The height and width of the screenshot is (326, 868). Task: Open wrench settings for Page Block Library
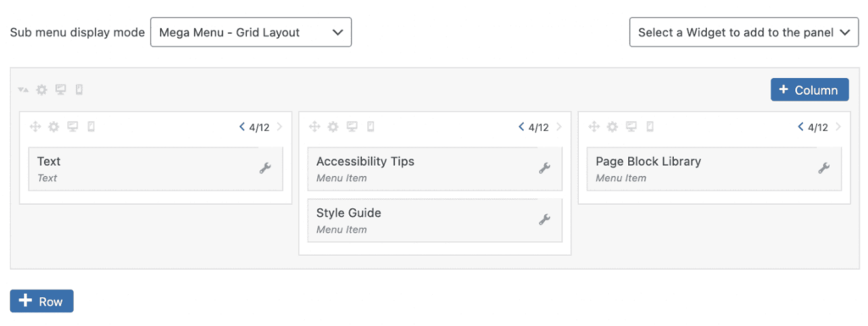coord(824,169)
